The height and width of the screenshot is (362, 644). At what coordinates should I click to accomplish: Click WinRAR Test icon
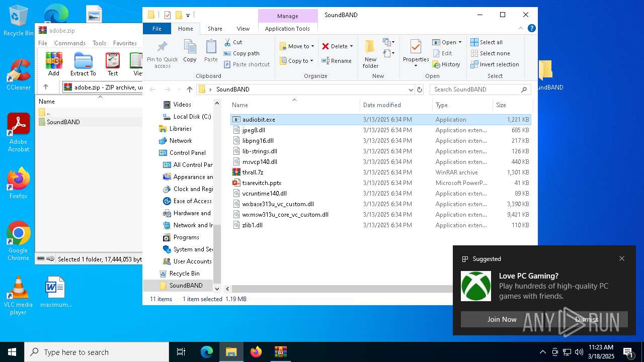[x=113, y=64]
